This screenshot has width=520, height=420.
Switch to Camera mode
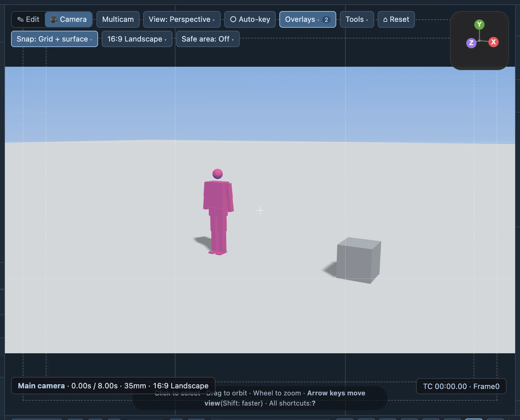[69, 19]
